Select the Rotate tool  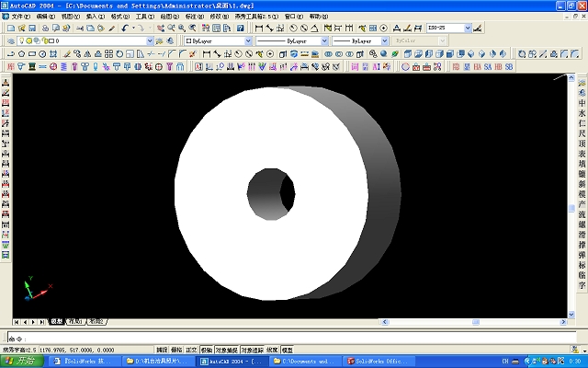click(x=119, y=54)
